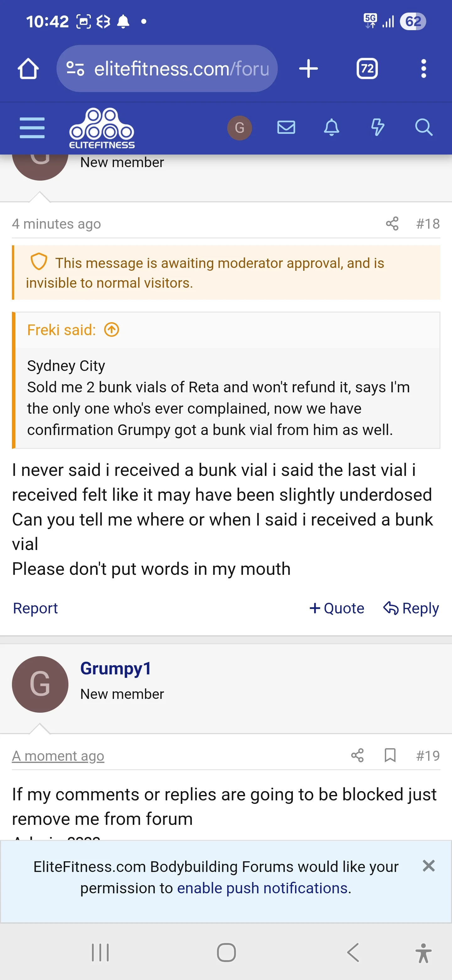Share post #19 via share icon
Screen dimensions: 452x980
357,755
